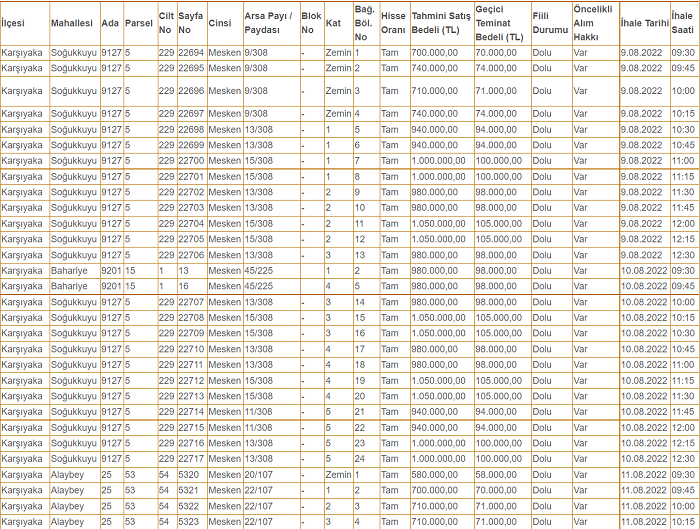Select page number 5320 in Alaybey row
Viewport: 700px width, 529px height.
[189, 475]
